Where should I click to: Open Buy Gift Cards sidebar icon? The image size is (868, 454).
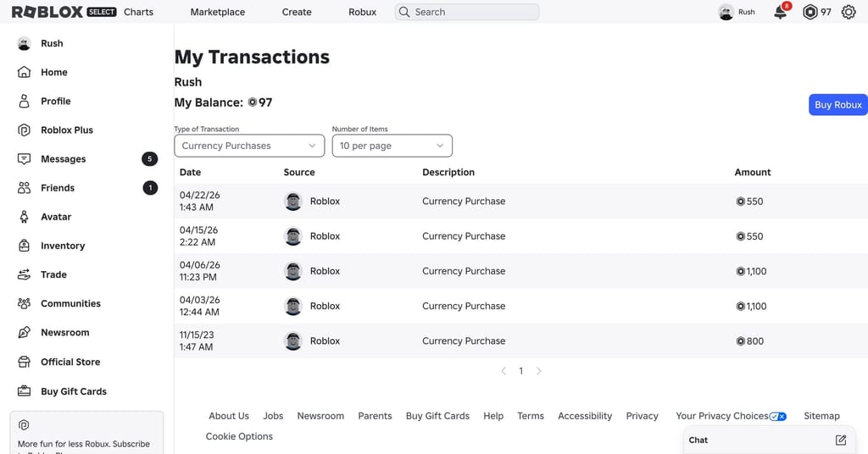point(24,391)
